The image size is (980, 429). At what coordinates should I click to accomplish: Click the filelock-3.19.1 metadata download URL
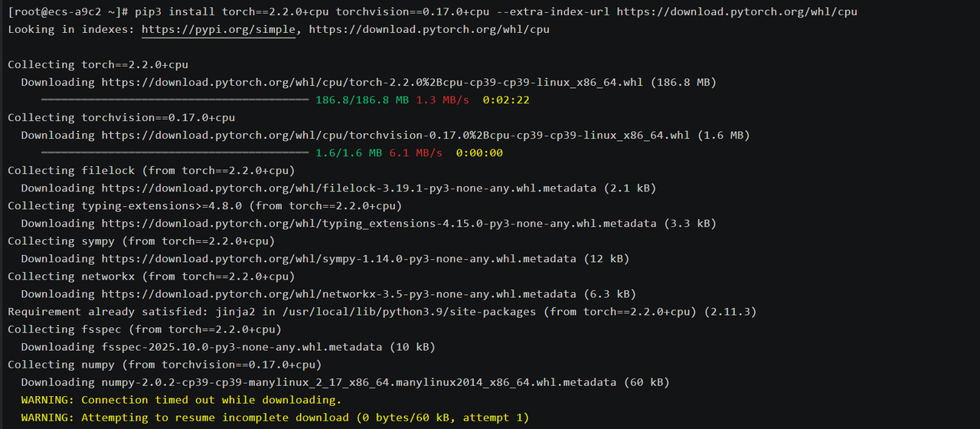pos(349,188)
